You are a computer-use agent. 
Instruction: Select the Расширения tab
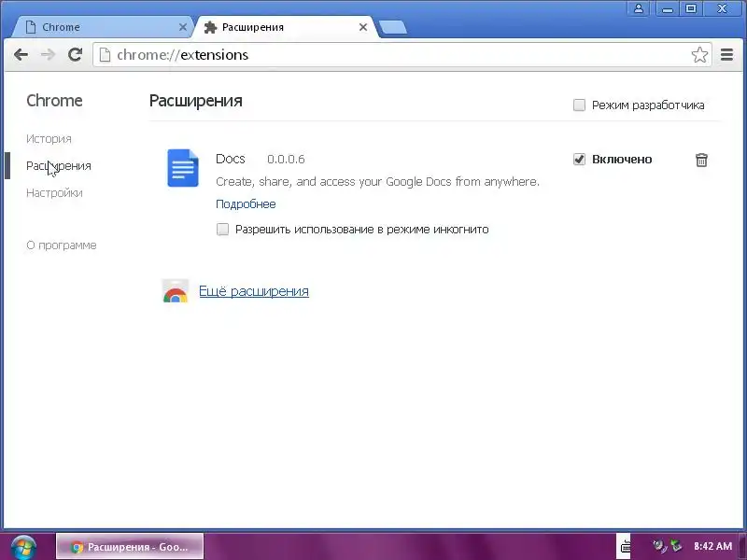(286, 27)
